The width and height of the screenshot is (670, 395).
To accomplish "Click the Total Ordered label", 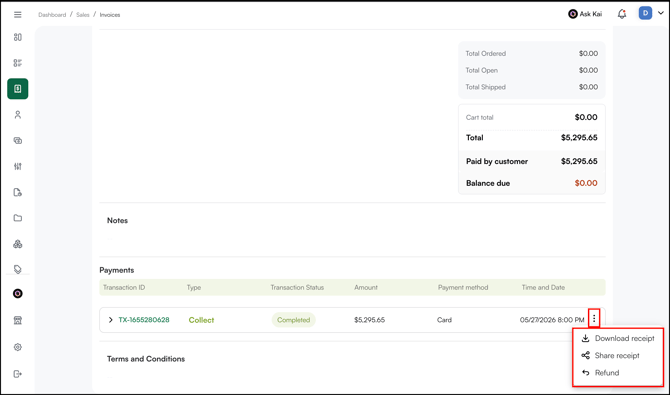I will coord(485,53).
